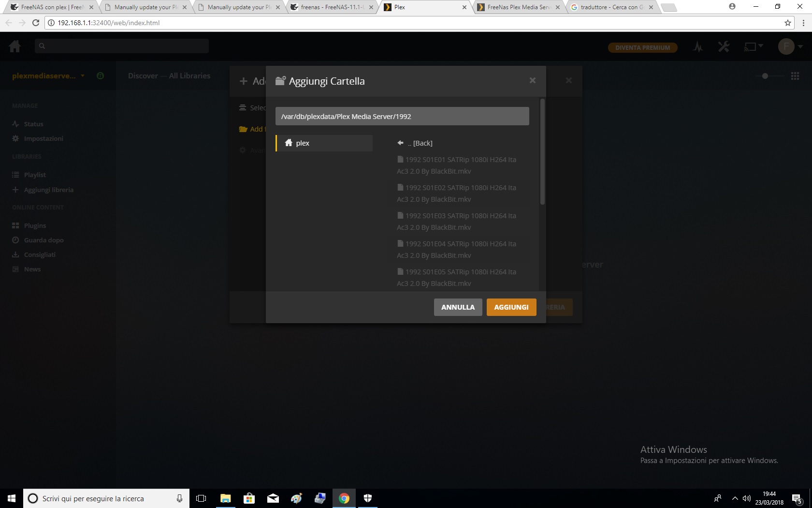The image size is (812, 508).
Task: Reload the browser page
Action: pyautogui.click(x=35, y=23)
